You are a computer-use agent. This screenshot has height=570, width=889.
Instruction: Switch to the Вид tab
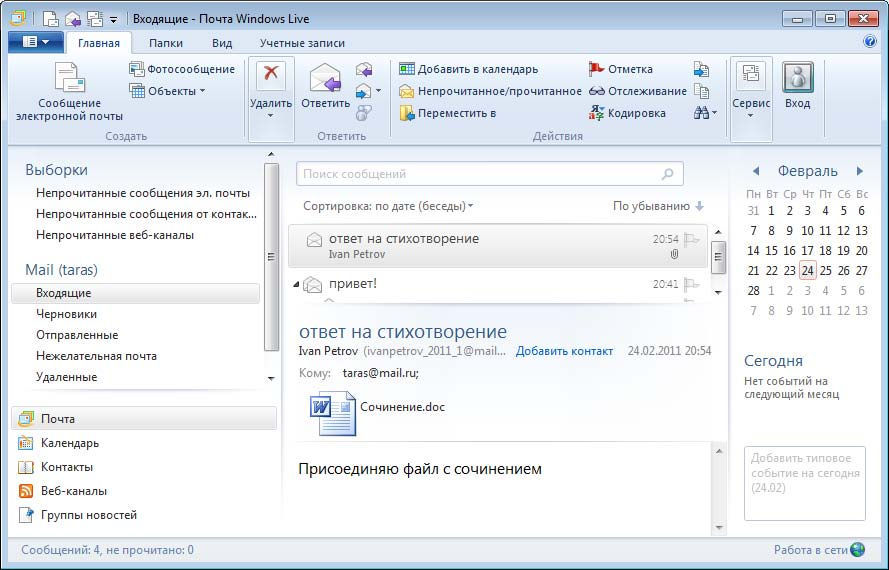(x=222, y=43)
